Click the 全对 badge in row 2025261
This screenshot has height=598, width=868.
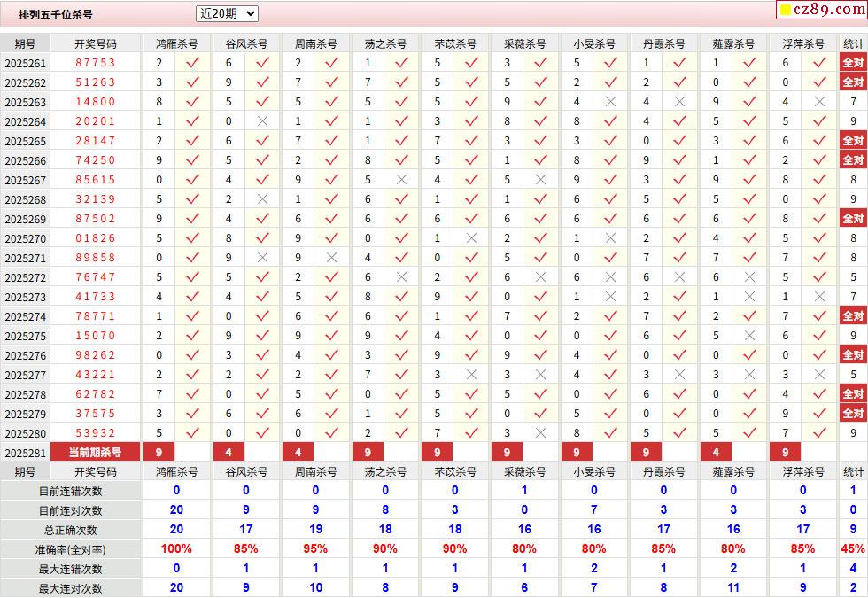tap(852, 63)
